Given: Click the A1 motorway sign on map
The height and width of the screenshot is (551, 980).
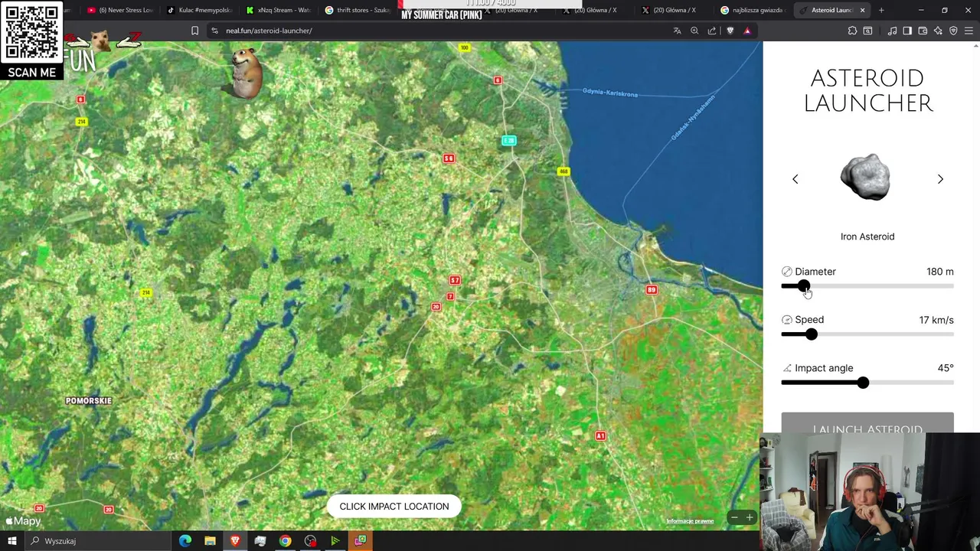Looking at the screenshot, I should click(600, 436).
